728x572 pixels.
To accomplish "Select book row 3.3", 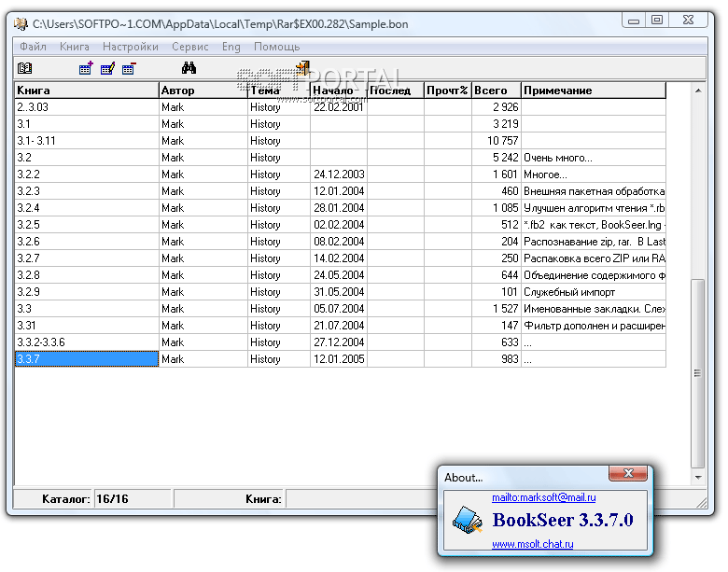I will coord(341,309).
